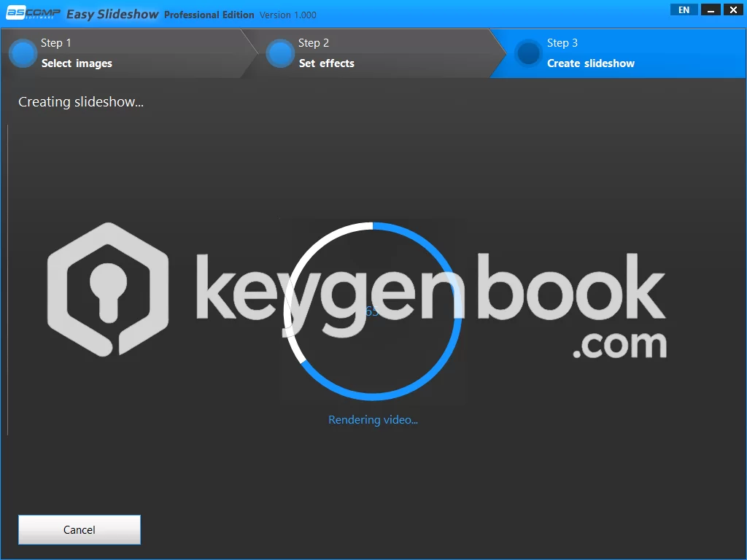Click the Version 1.000 text

[288, 15]
